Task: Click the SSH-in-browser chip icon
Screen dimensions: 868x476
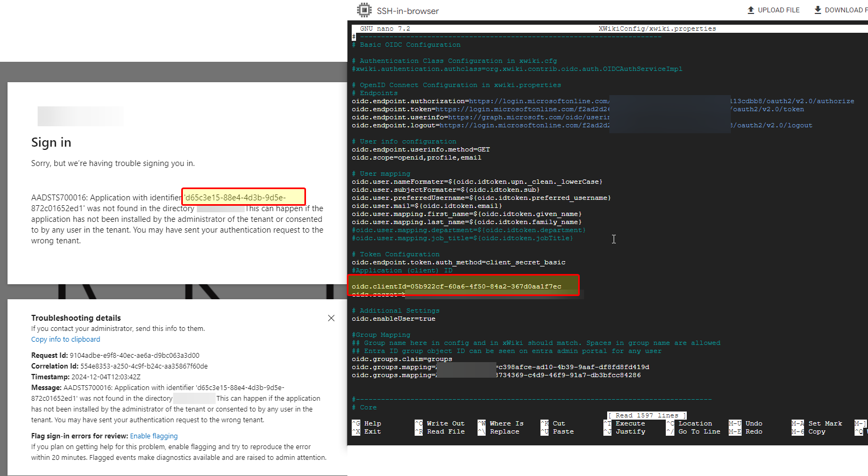Action: pos(364,10)
